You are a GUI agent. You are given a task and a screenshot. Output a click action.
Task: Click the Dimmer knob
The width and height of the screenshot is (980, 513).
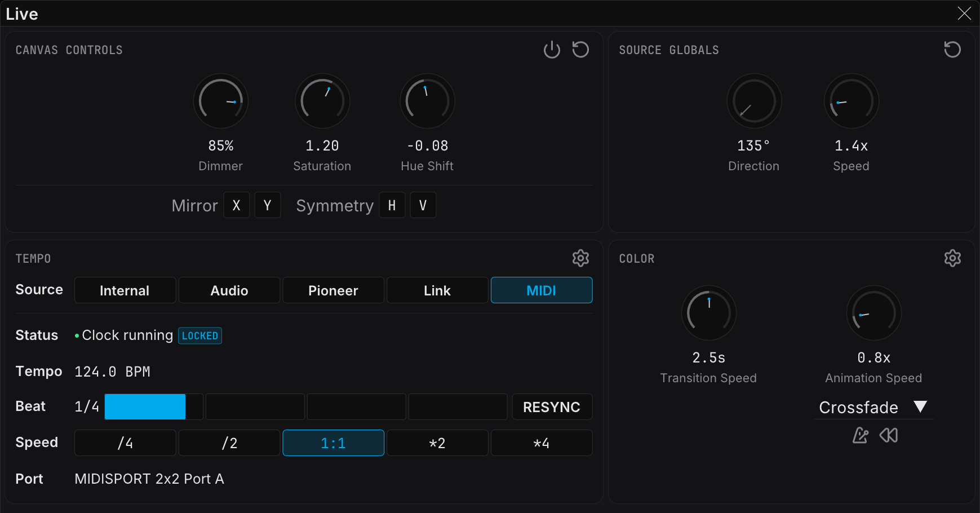coord(221,101)
